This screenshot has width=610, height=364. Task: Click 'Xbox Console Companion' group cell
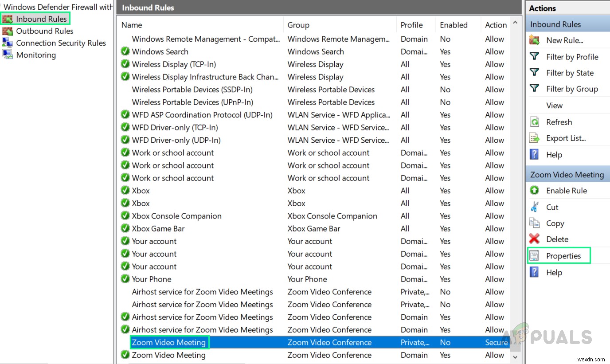332,216
